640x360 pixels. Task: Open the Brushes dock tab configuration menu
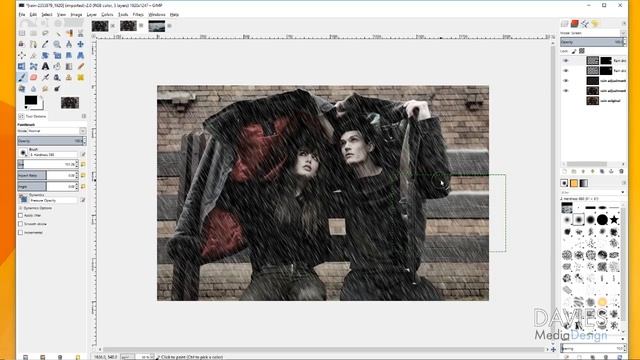623,183
